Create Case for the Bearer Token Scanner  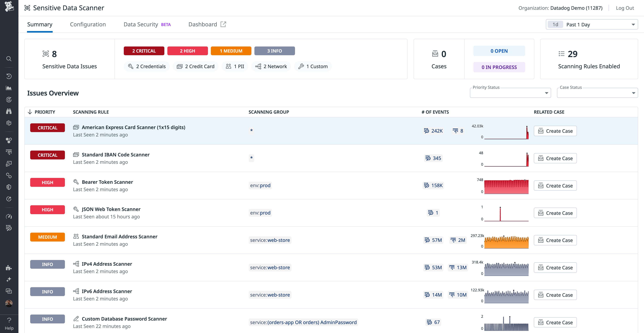tap(555, 185)
